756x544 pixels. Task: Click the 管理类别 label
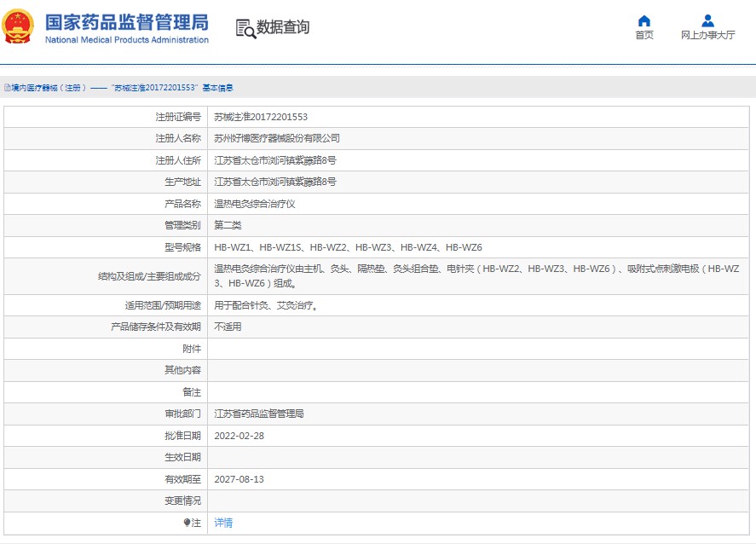click(x=182, y=225)
